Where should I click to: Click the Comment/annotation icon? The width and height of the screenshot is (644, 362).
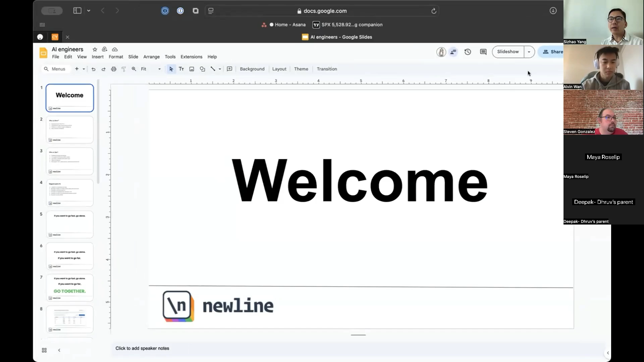(x=483, y=52)
